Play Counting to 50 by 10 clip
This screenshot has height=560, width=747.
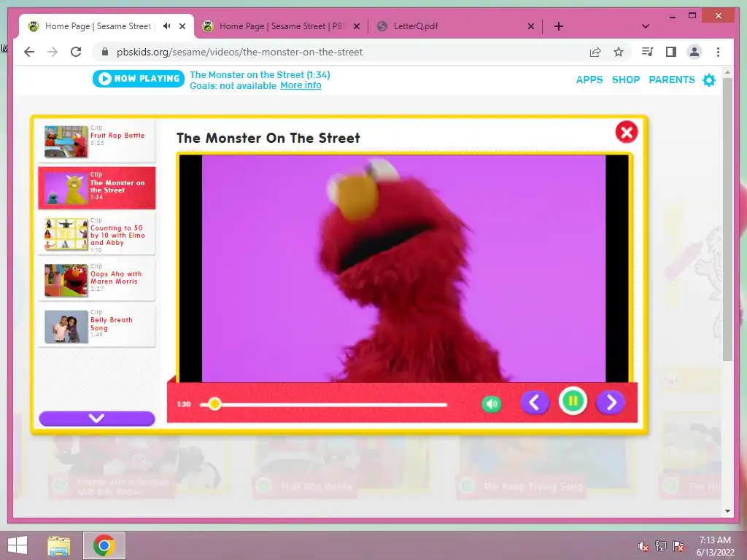coord(97,234)
